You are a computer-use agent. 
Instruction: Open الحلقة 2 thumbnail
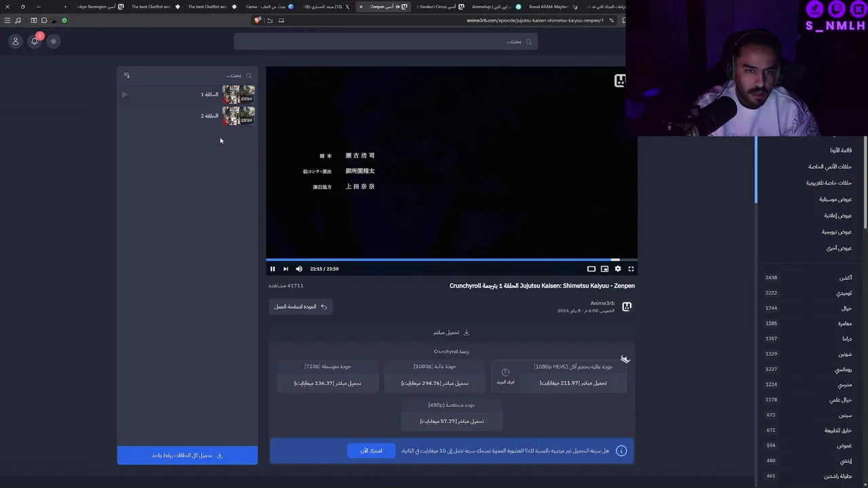click(x=239, y=116)
